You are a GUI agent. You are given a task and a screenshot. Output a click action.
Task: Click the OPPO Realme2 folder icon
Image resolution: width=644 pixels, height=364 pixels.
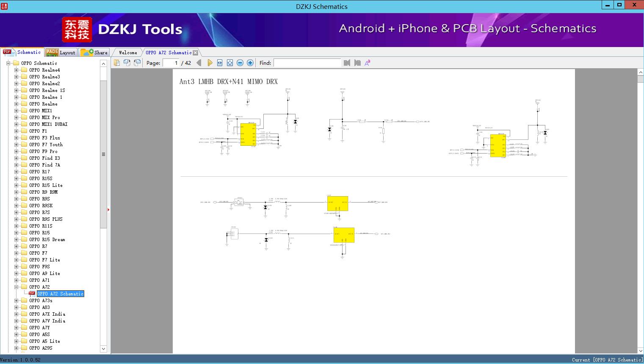tap(24, 83)
